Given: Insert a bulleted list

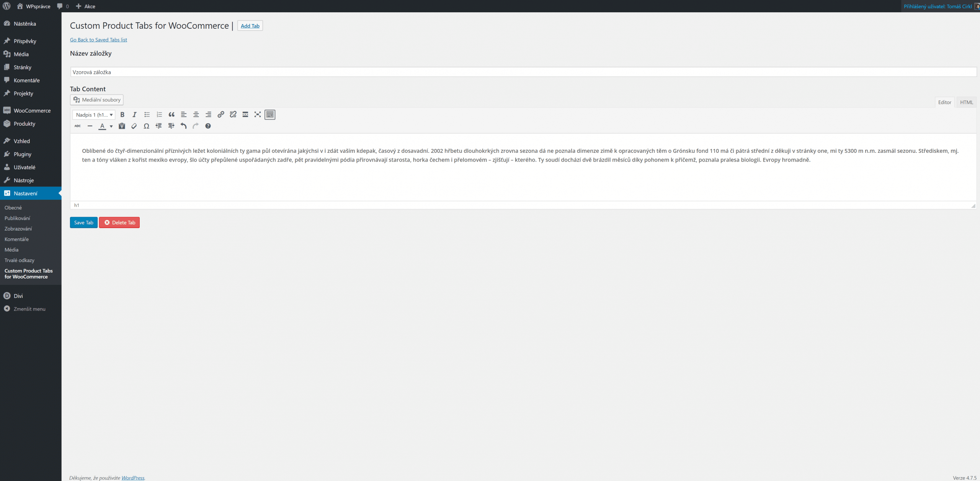Looking at the screenshot, I should click(147, 115).
